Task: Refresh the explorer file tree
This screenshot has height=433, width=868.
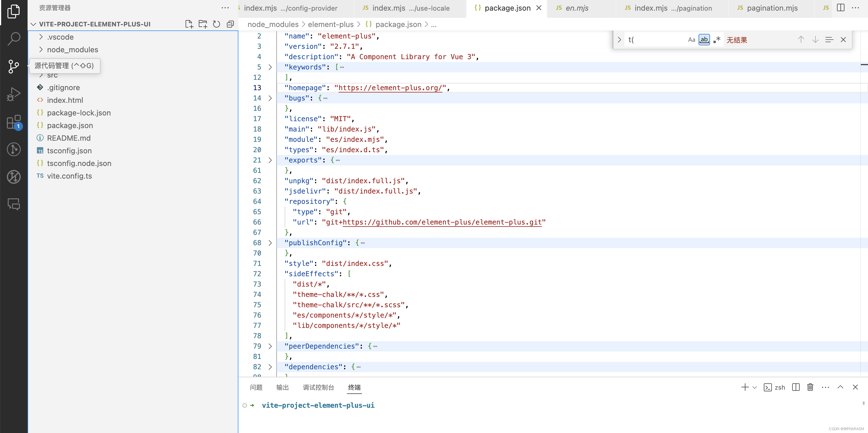Action: pyautogui.click(x=217, y=24)
